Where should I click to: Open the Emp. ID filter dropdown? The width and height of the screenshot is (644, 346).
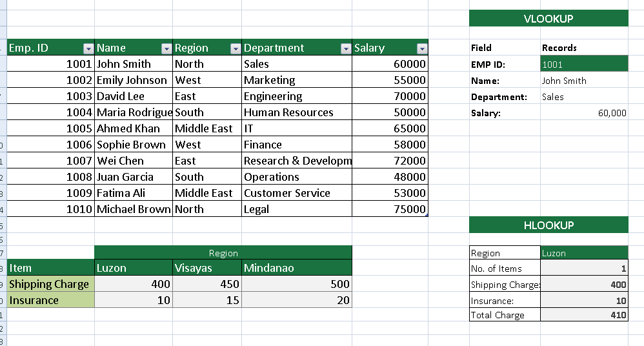[88, 49]
